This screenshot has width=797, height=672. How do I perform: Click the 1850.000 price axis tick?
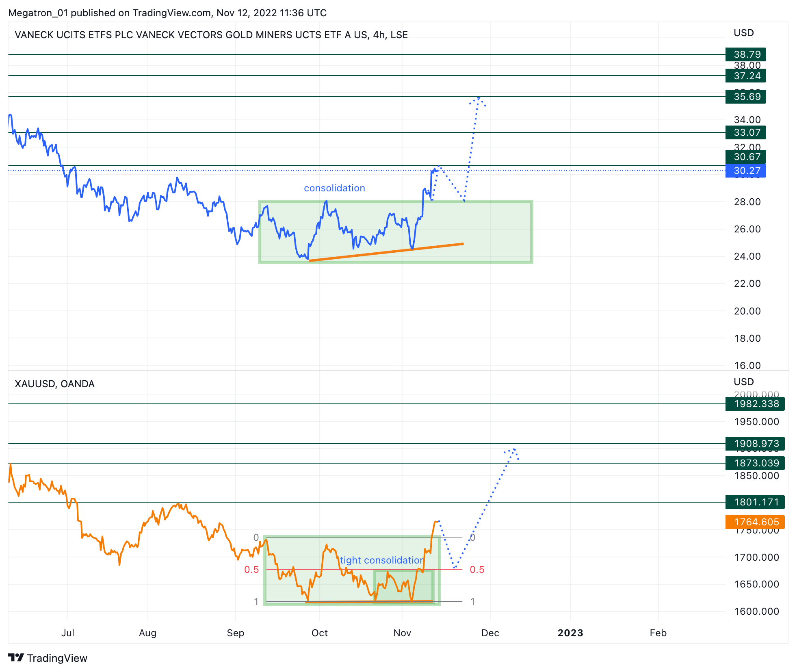point(757,476)
